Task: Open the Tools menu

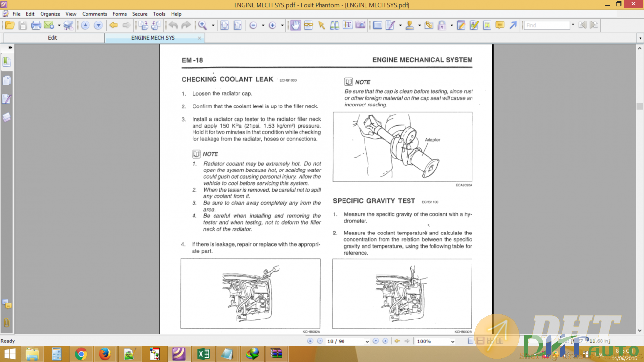Action: click(x=159, y=14)
